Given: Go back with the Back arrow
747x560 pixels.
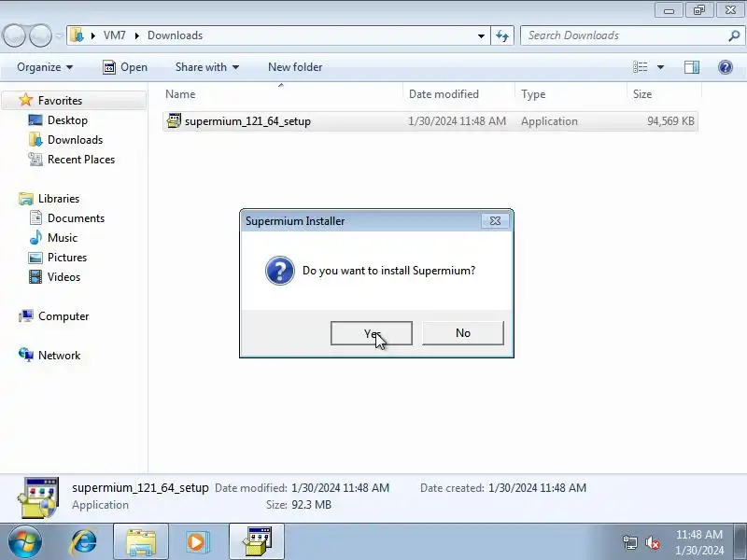Looking at the screenshot, I should pos(14,35).
